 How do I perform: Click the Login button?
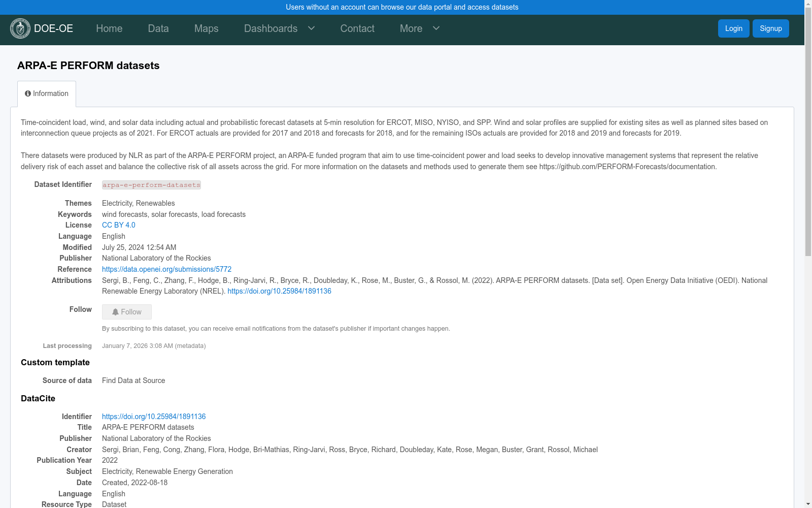pyautogui.click(x=734, y=28)
